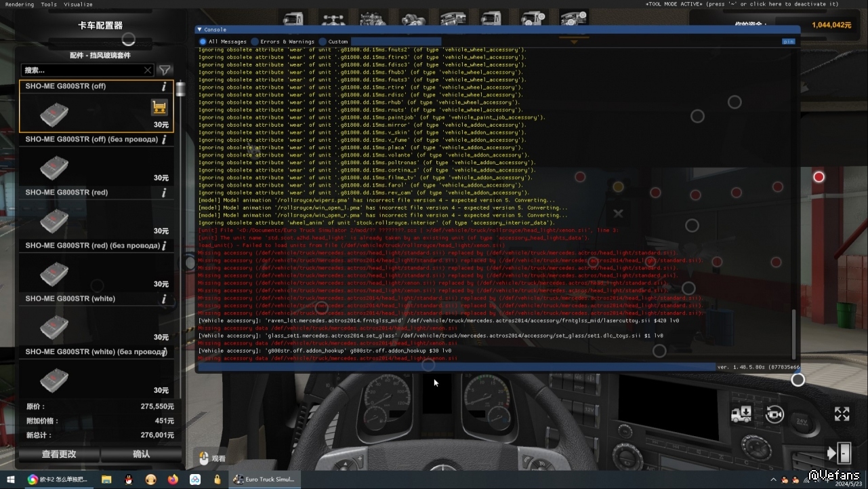
Task: Click the exit door icon
Action: coord(840,452)
